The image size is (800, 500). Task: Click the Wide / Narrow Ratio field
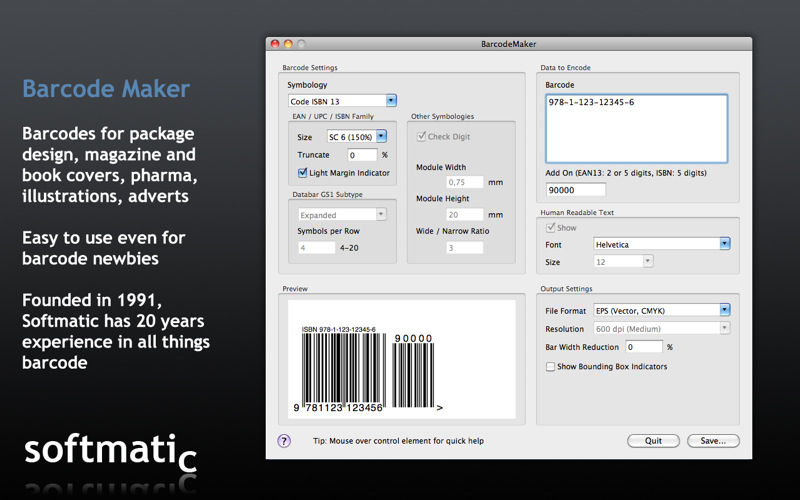click(464, 248)
